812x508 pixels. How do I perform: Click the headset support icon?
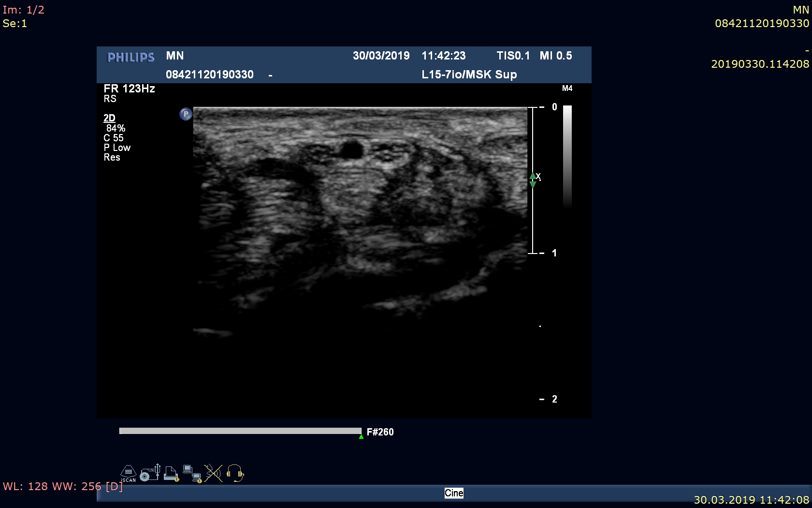(235, 473)
